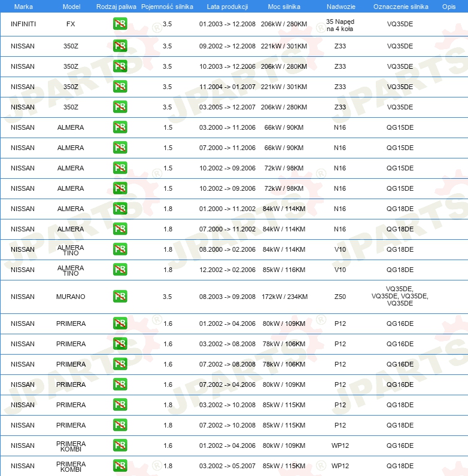Click the Oznaczenie silnika column header
The image size is (468, 476).
401,7
